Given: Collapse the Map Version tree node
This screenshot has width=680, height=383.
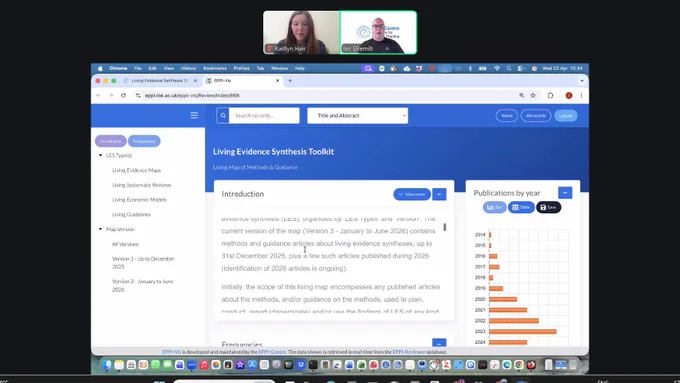Looking at the screenshot, I should 101,229.
